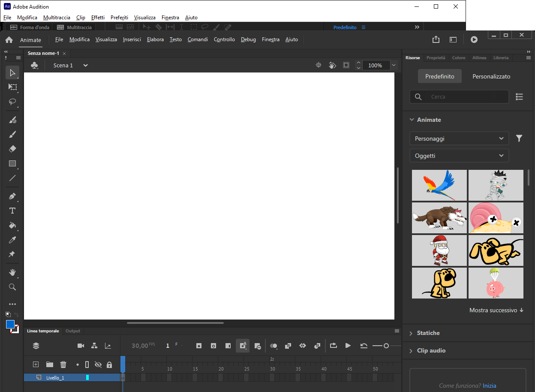Select the Hand tool

coord(12,272)
